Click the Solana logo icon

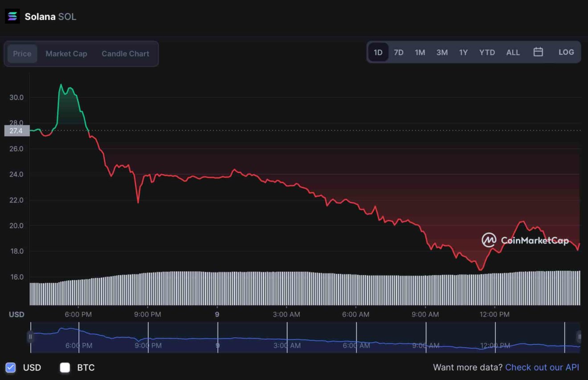point(12,16)
